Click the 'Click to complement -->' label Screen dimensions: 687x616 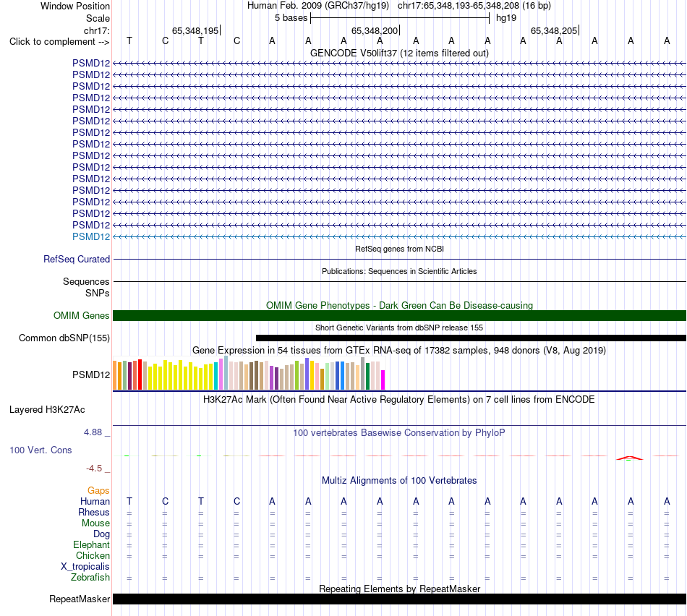[59, 42]
